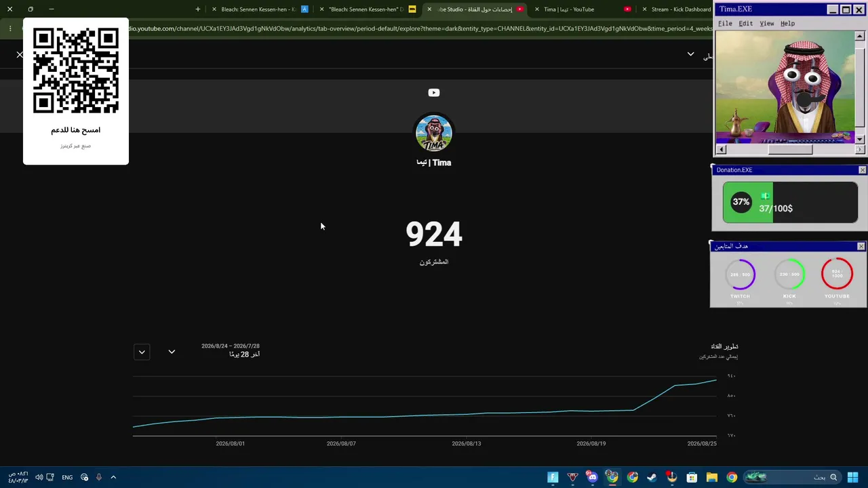Click the microphone icon in the system tray
The image size is (868, 488).
click(x=98, y=477)
